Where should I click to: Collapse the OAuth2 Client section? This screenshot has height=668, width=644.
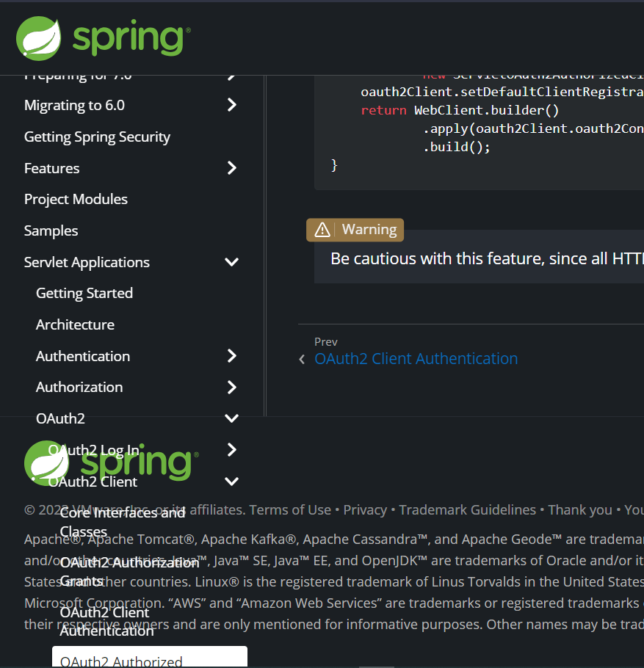tap(231, 481)
